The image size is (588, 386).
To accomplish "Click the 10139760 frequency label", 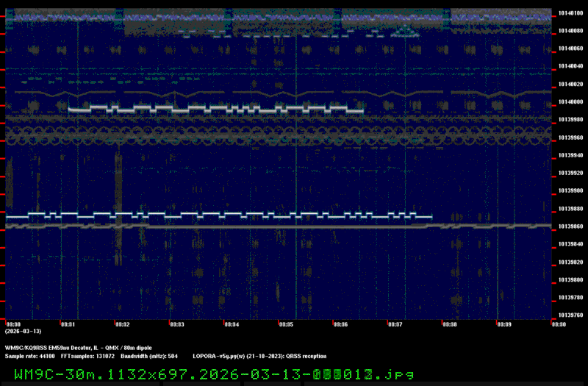I will pos(570,315).
